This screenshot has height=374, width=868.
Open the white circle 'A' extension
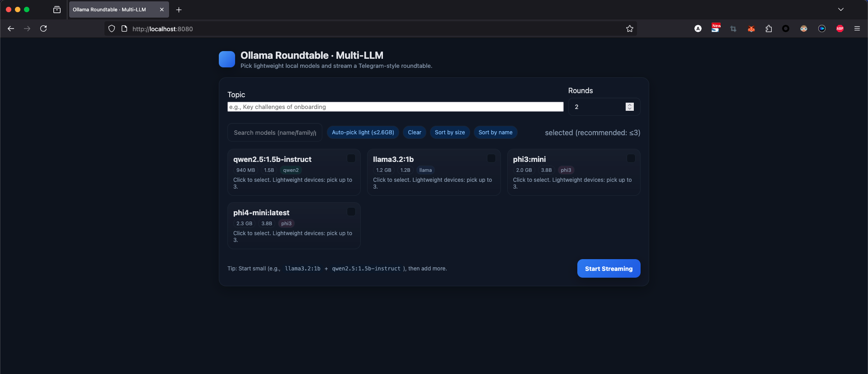pyautogui.click(x=698, y=28)
